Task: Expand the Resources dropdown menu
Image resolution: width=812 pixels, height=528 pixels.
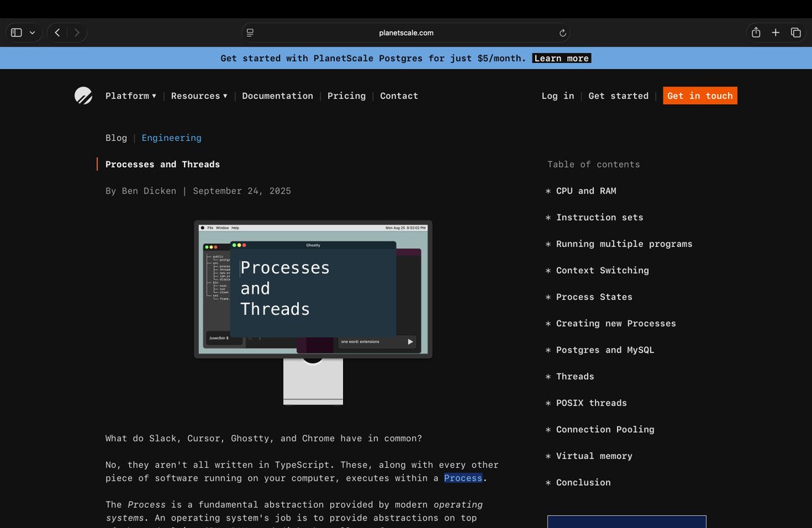Action: pyautogui.click(x=199, y=95)
